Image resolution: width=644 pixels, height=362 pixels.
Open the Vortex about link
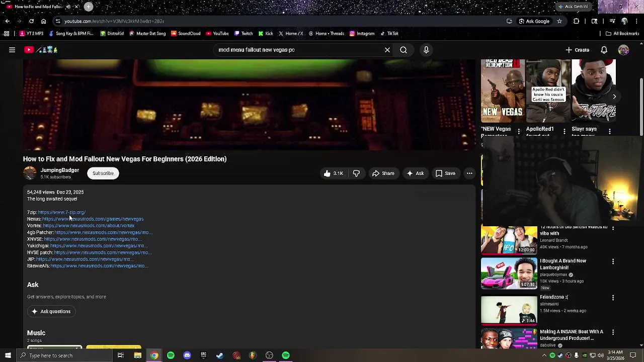coord(89,226)
